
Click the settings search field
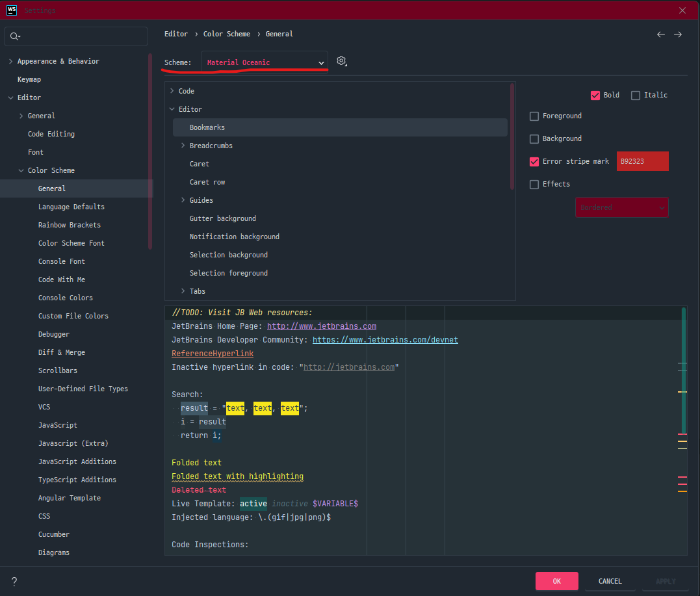76,36
